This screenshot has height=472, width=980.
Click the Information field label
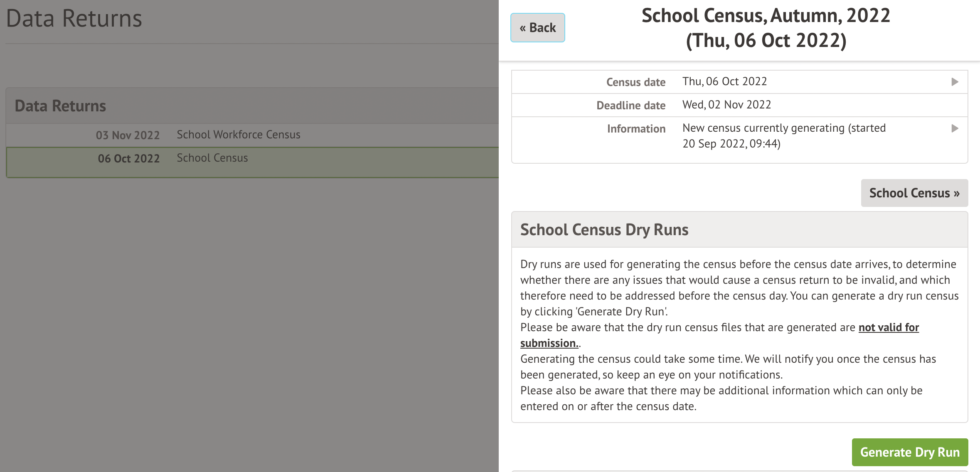(636, 129)
